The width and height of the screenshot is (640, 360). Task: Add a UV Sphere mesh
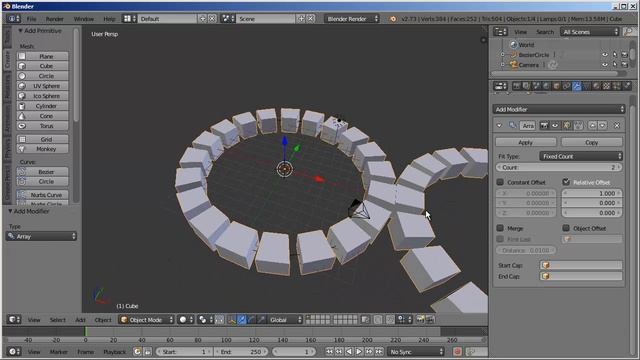42,86
